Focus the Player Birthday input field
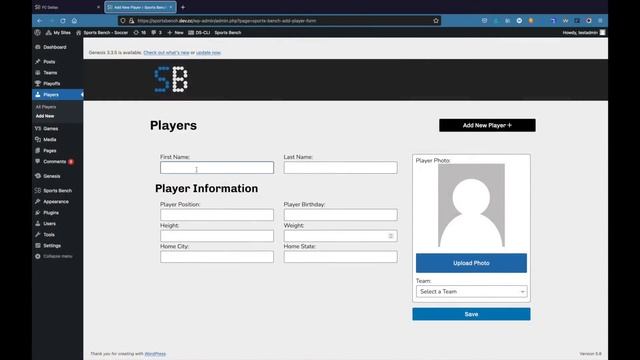 click(340, 215)
